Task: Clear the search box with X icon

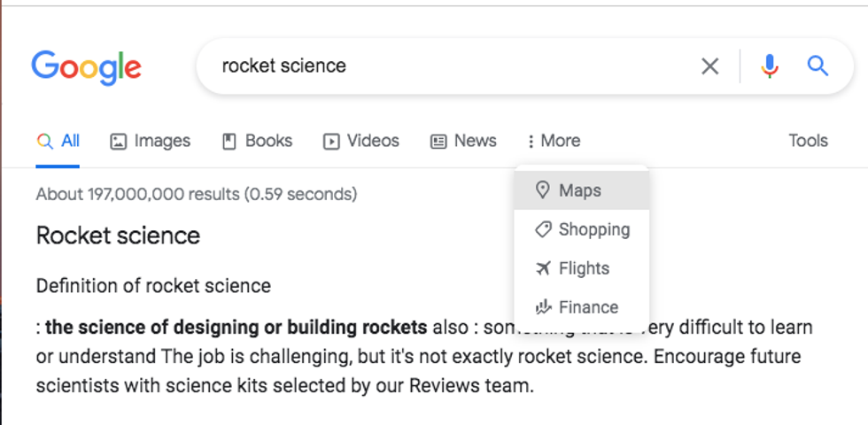Action: tap(709, 66)
